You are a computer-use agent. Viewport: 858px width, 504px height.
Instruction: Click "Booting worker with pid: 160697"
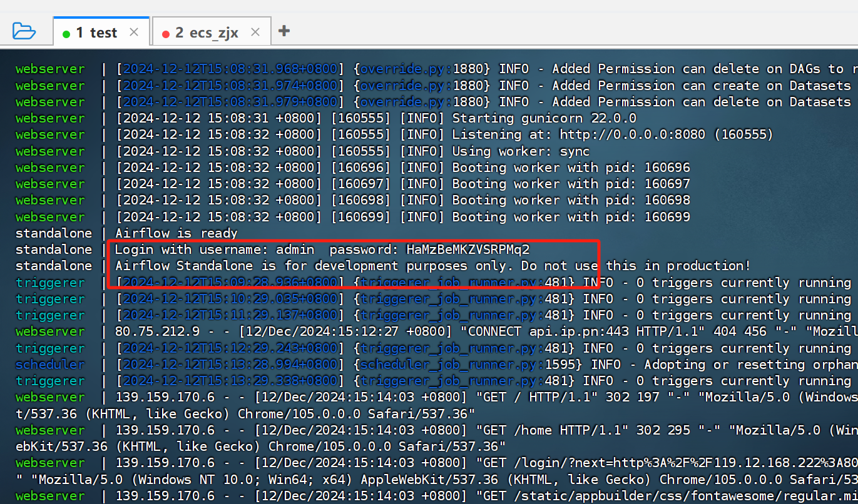click(571, 184)
